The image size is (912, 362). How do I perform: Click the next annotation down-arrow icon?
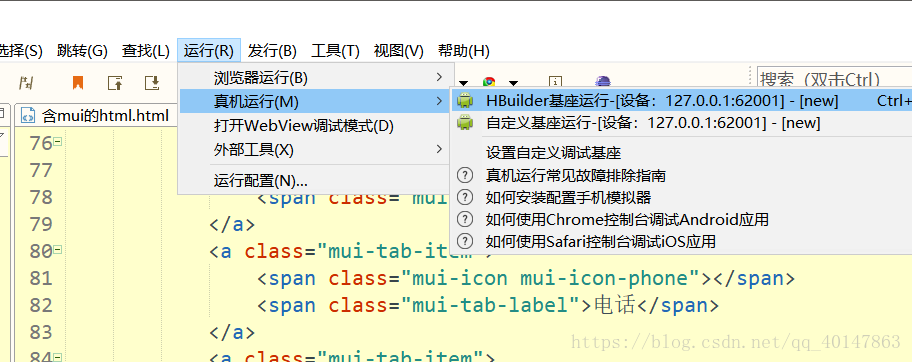click(152, 83)
